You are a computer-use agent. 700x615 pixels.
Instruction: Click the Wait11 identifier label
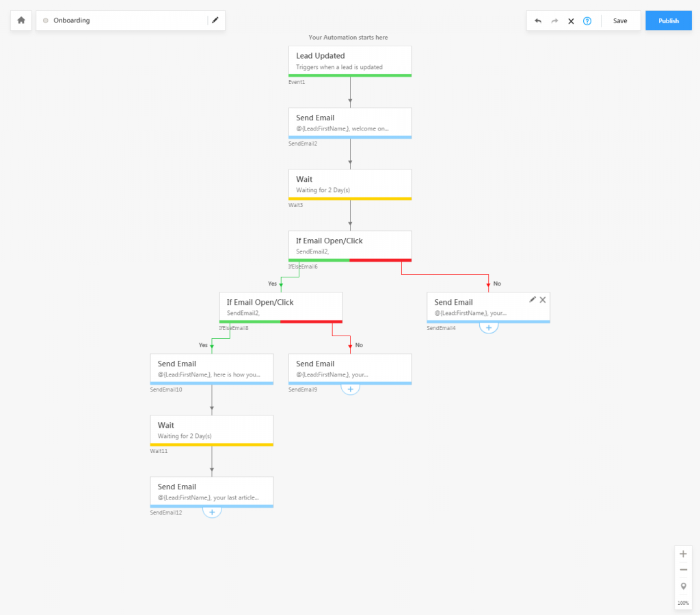point(159,451)
